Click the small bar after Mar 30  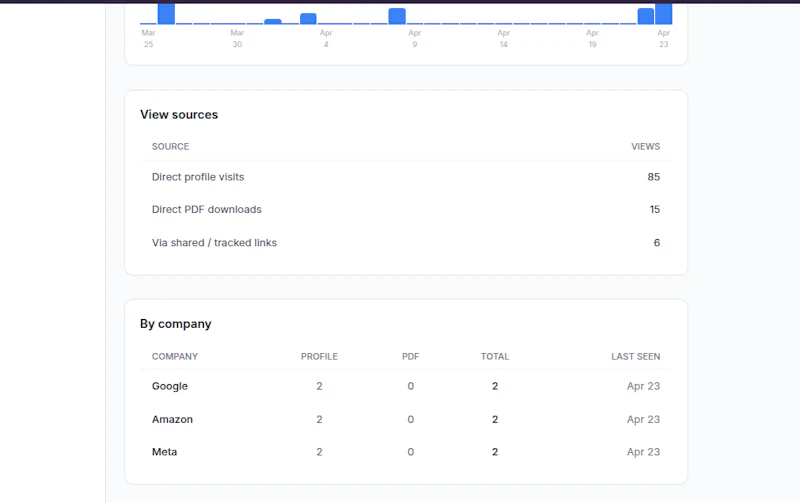pyautogui.click(x=273, y=21)
